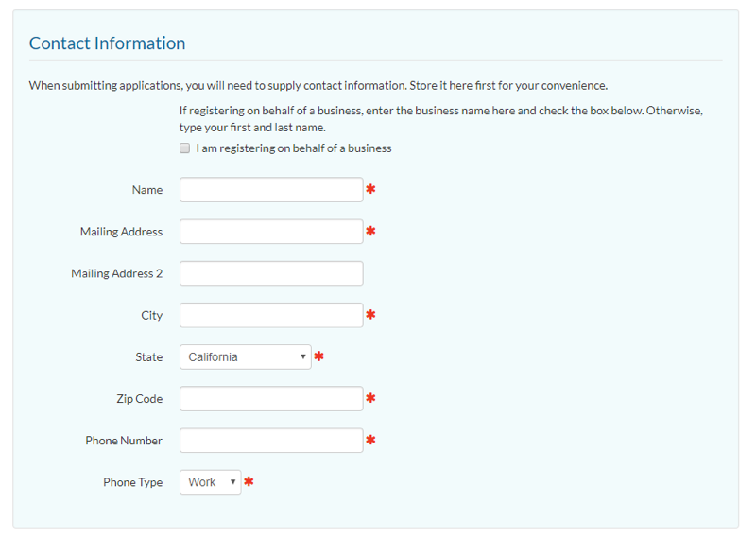The image size is (756, 539).
Task: Click the required asterisk next to Name
Action: [x=370, y=189]
